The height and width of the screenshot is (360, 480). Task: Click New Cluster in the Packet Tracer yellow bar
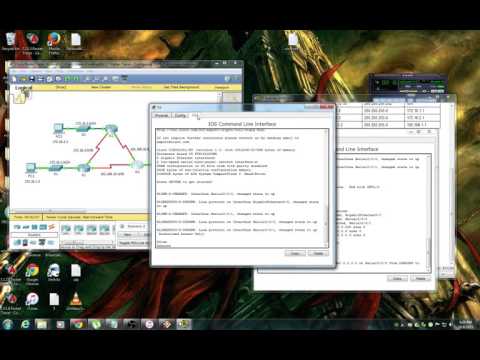(x=101, y=87)
